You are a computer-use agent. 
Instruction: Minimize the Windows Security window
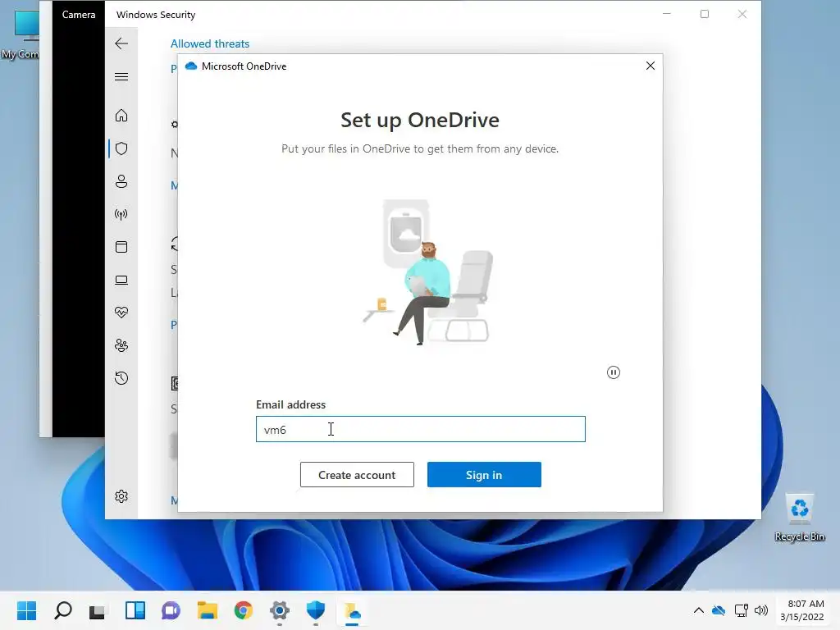[x=667, y=14]
